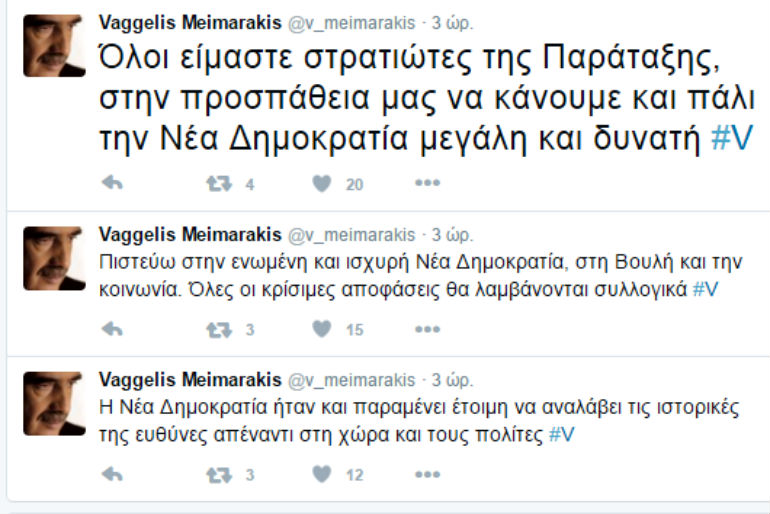Click @v_meimarakis handle on second tweet

[x=352, y=235]
